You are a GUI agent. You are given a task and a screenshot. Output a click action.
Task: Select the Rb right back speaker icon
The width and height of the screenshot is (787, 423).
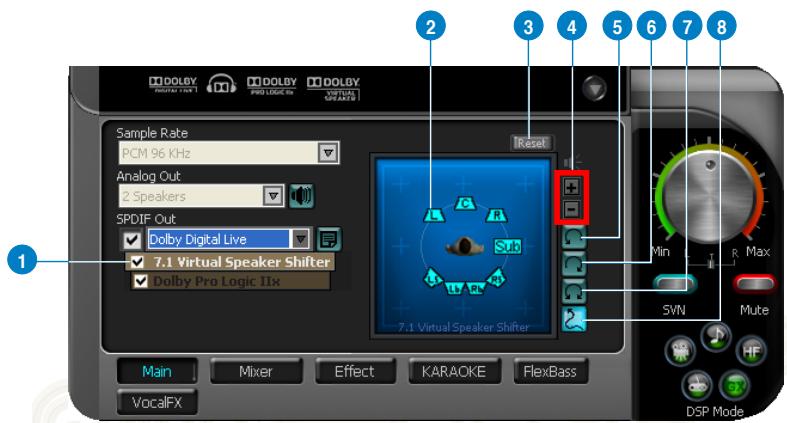(475, 289)
